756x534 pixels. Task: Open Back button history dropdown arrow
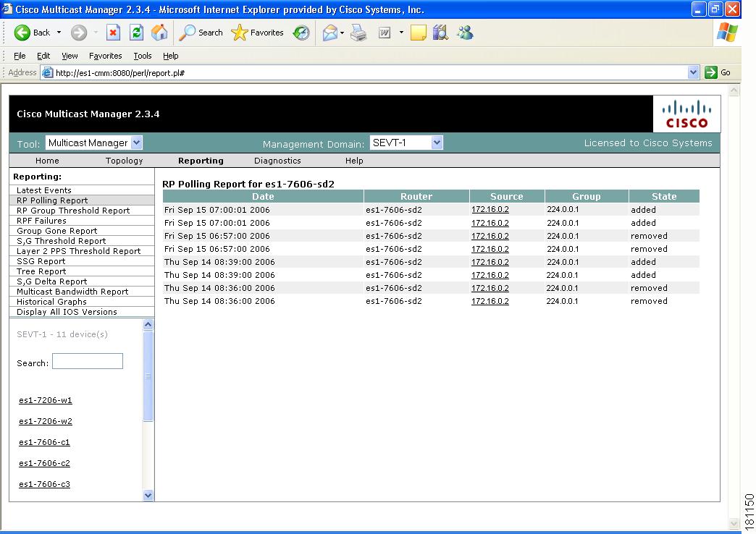pos(59,33)
